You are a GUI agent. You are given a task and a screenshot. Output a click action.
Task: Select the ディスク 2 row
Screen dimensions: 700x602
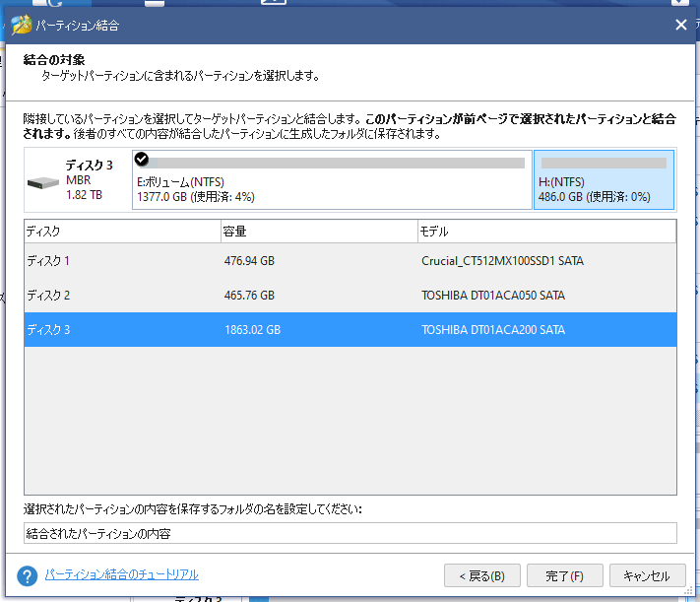tap(350, 295)
